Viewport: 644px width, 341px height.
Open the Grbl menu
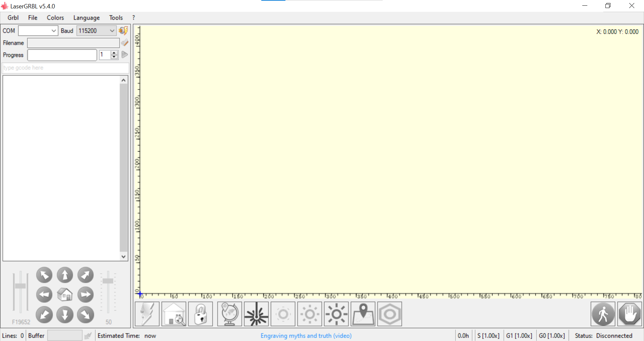pos(13,18)
